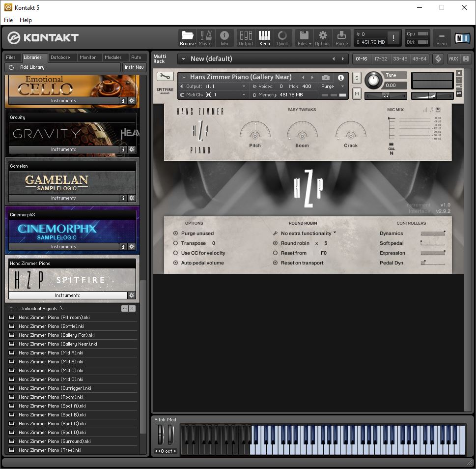Image resolution: width=476 pixels, height=469 pixels.
Task: Click the Tune knob
Action: pos(373,81)
